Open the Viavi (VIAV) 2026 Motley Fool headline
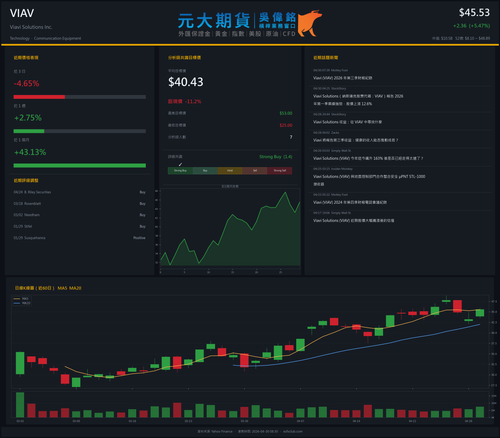500x438 pixels. (x=342, y=78)
